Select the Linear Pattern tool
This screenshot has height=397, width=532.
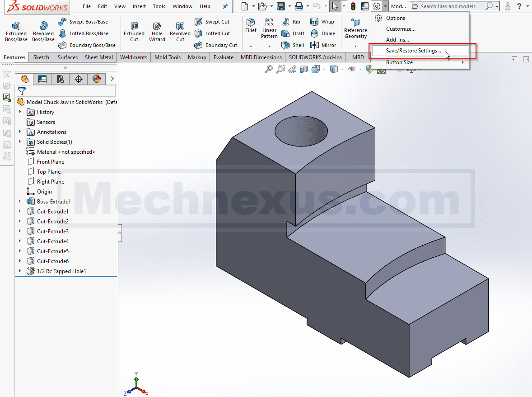pos(269,28)
